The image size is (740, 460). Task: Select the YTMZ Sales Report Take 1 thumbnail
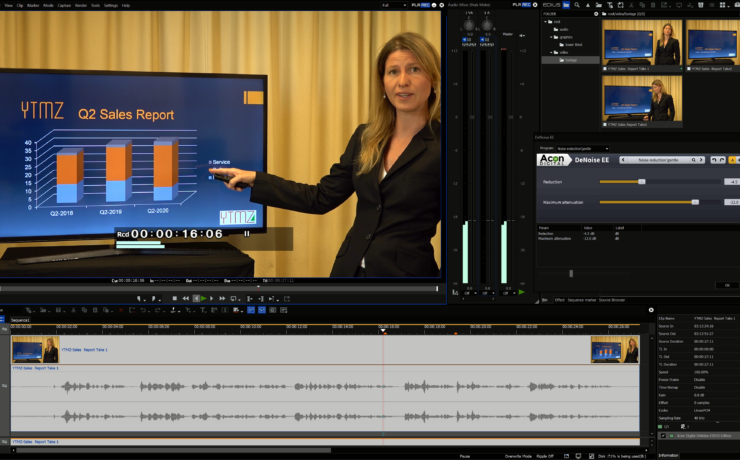[642, 45]
